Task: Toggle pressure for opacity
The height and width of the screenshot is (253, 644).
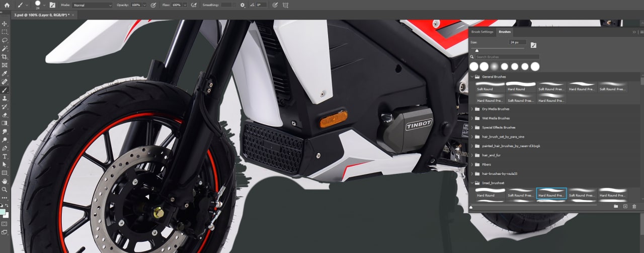Action: pyautogui.click(x=153, y=5)
